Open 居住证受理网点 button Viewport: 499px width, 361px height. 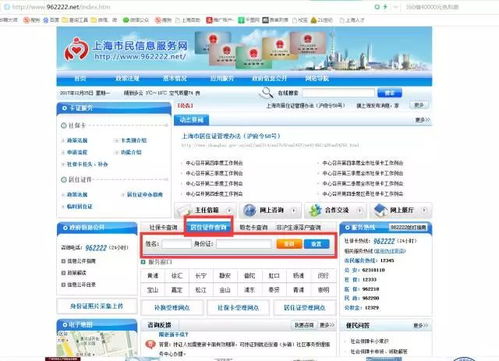(304, 308)
